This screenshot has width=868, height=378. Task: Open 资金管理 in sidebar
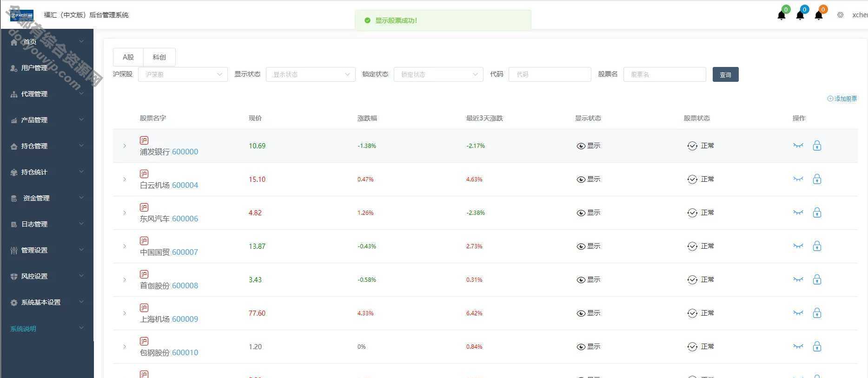tap(46, 198)
